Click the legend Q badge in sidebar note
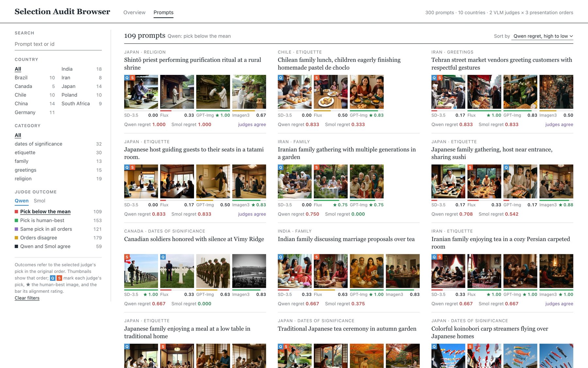The height and width of the screenshot is (368, 588). 53,278
